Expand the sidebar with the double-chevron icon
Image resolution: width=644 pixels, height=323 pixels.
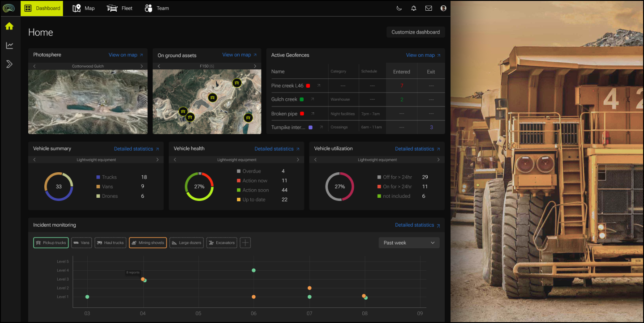click(x=9, y=64)
